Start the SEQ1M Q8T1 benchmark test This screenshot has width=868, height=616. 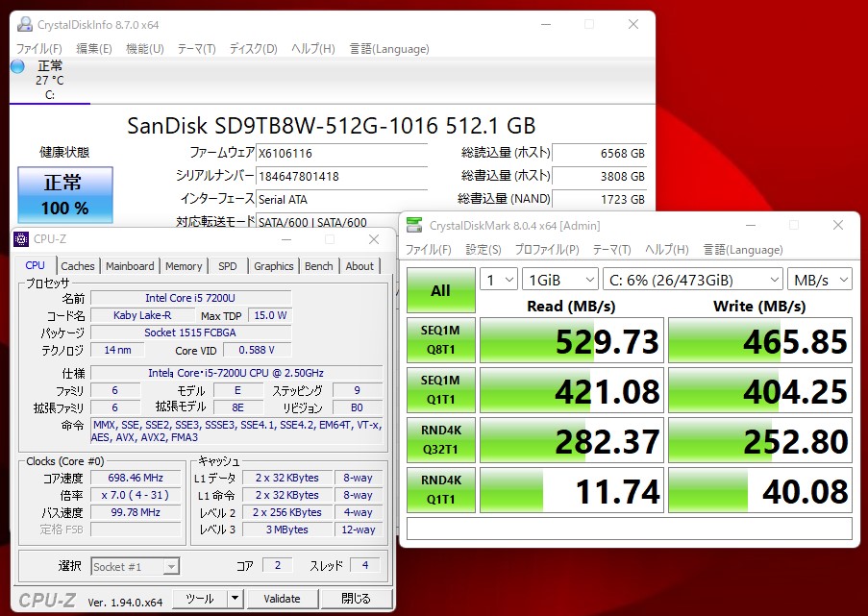click(440, 340)
